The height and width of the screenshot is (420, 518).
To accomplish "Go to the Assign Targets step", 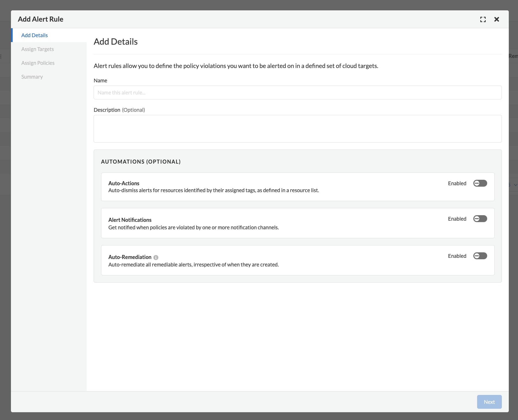I will tap(37, 49).
